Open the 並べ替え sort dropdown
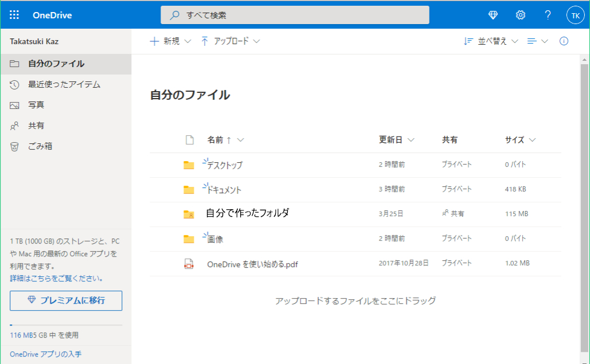 tap(491, 41)
